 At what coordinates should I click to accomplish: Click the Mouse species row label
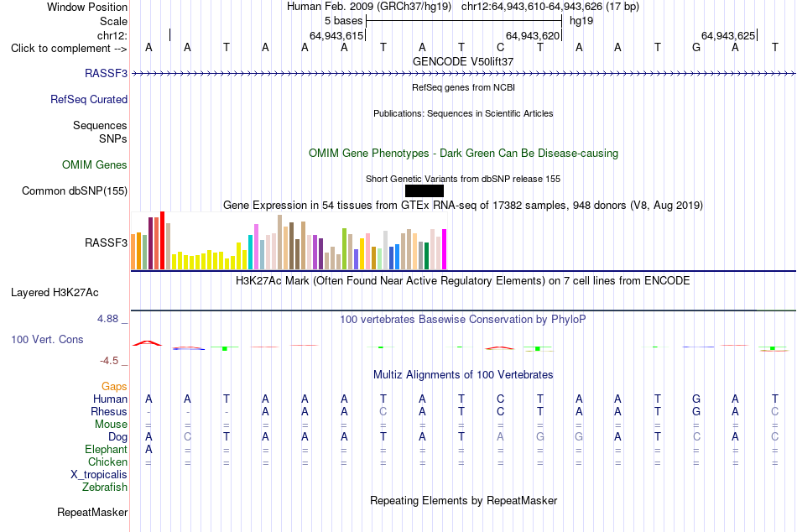(x=111, y=425)
